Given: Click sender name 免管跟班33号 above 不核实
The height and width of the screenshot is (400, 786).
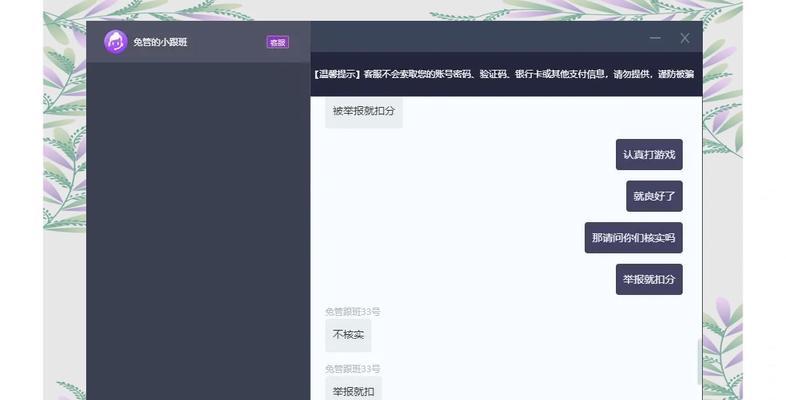Looking at the screenshot, I should point(352,312).
